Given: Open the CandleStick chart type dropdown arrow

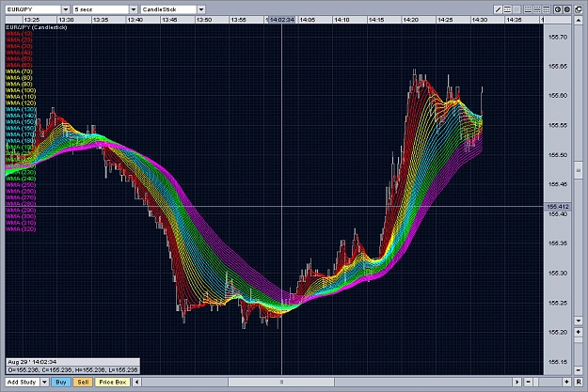Looking at the screenshot, I should click(x=201, y=9).
